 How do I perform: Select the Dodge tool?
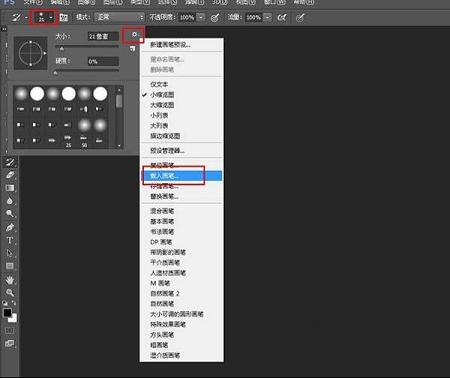(10, 214)
